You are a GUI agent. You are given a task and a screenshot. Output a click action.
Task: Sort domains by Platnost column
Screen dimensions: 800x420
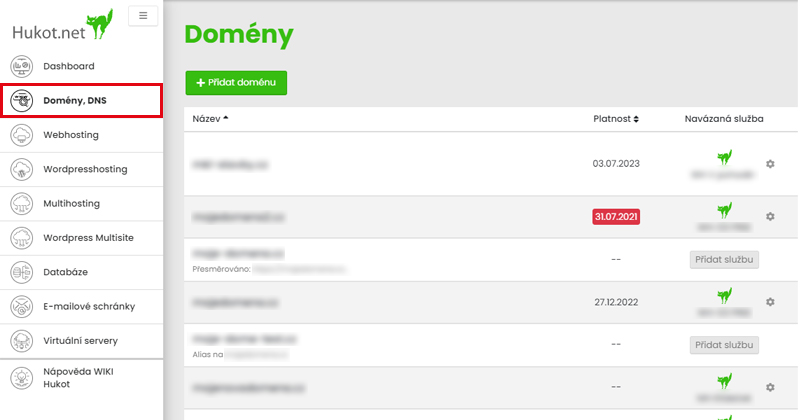coord(616,118)
